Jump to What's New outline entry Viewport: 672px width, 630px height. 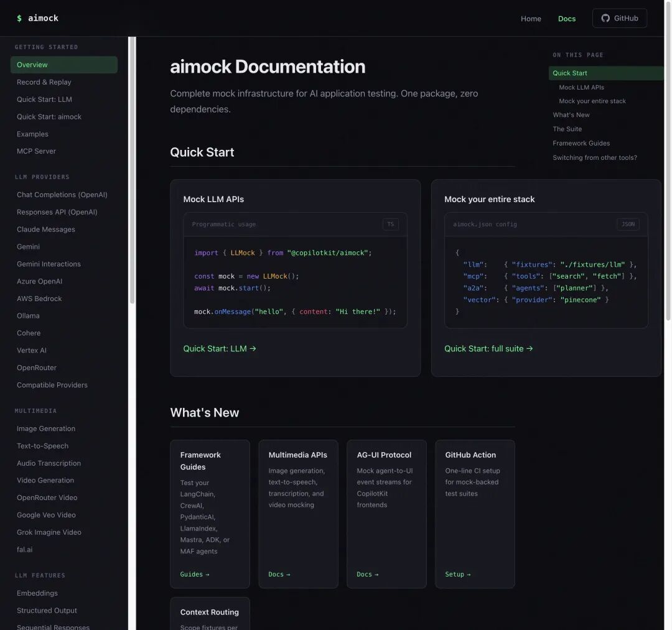[x=571, y=115]
